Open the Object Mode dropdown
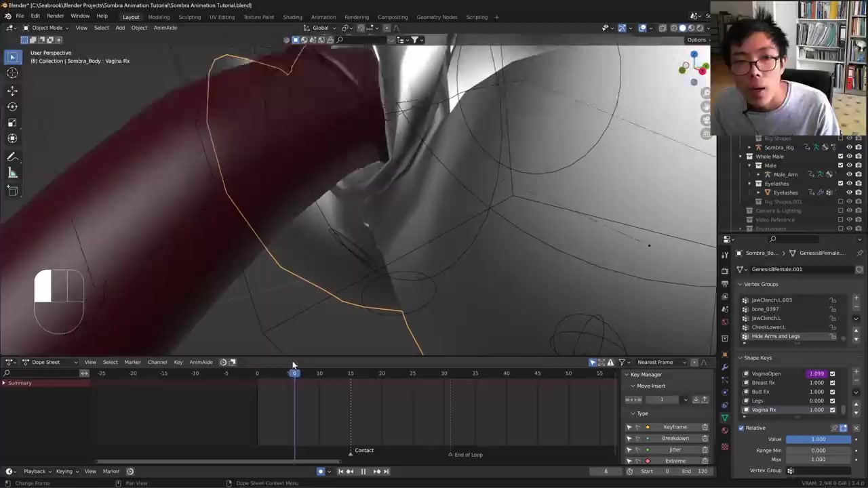 point(46,28)
